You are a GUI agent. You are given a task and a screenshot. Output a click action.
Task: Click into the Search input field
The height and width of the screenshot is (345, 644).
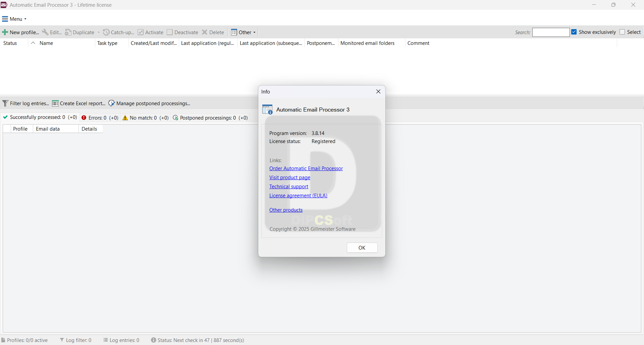(551, 32)
